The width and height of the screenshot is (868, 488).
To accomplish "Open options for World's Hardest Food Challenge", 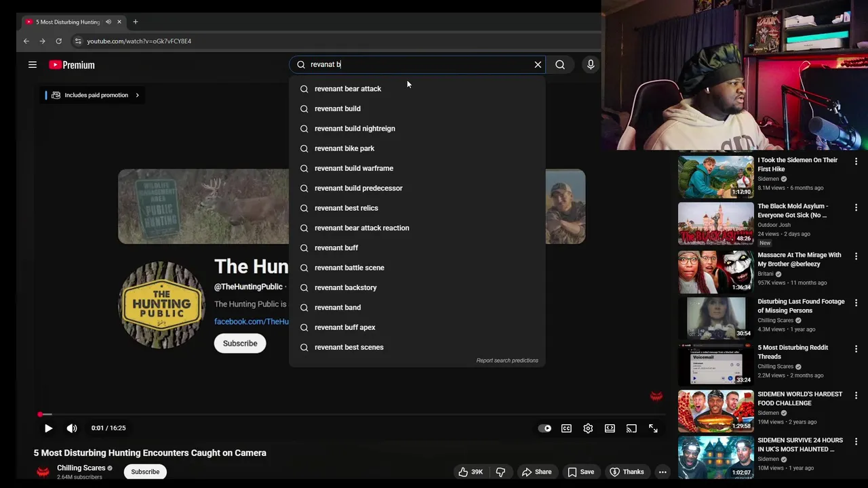I will click(856, 395).
